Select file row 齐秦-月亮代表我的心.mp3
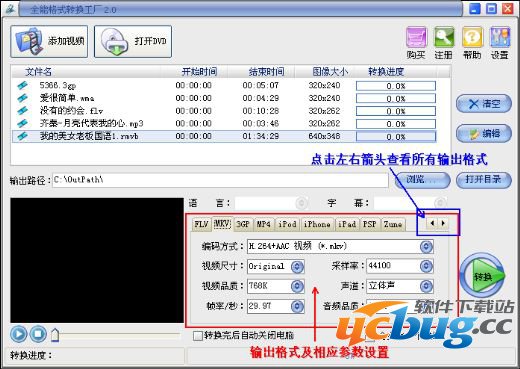The width and height of the screenshot is (520, 369). pyautogui.click(x=224, y=124)
